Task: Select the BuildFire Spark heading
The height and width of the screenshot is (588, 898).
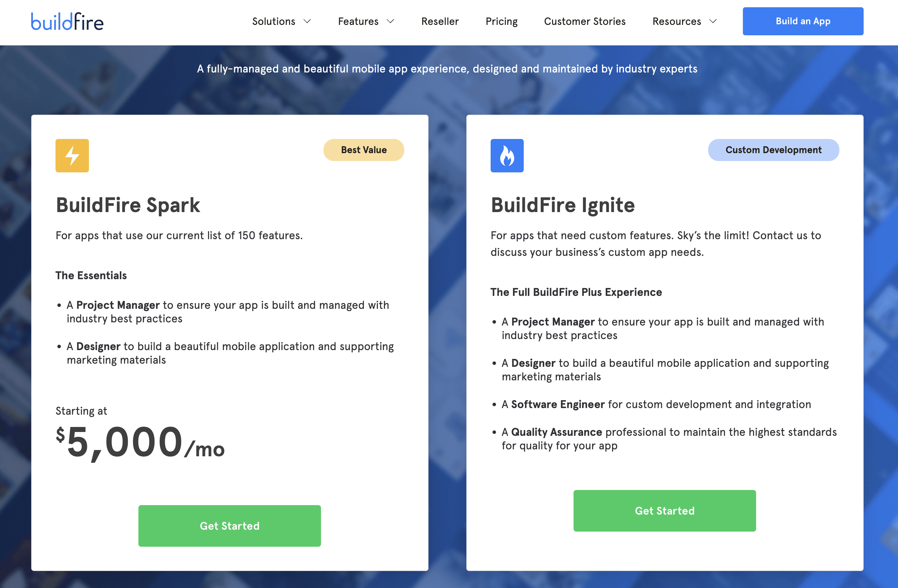Action: pyautogui.click(x=128, y=205)
